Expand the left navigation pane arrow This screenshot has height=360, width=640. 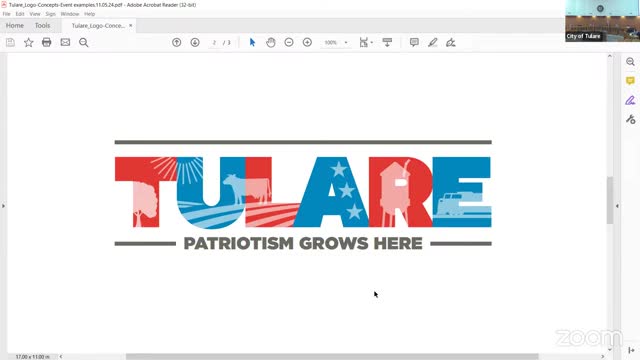tap(3, 206)
